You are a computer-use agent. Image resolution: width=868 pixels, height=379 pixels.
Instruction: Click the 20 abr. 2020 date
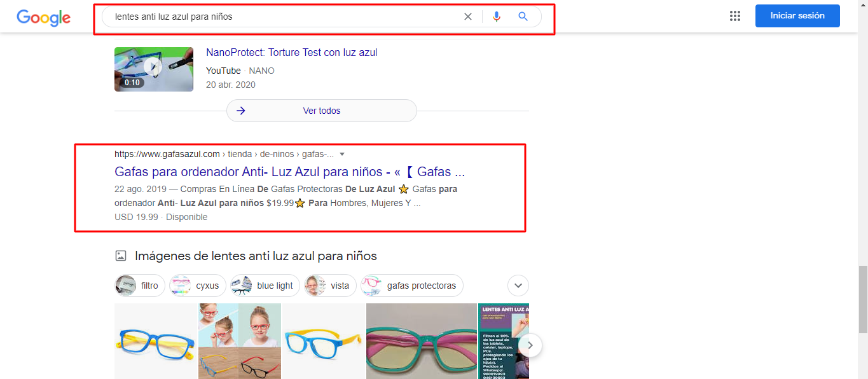click(x=231, y=85)
